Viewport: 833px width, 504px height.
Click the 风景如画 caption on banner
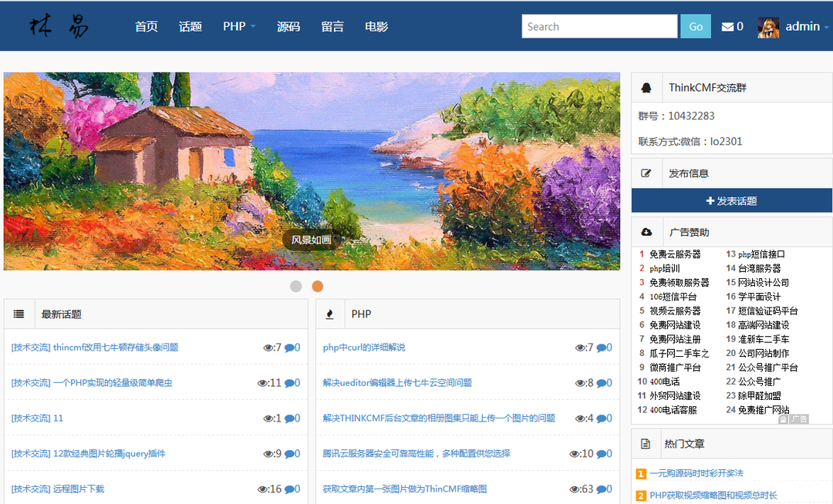coord(312,240)
